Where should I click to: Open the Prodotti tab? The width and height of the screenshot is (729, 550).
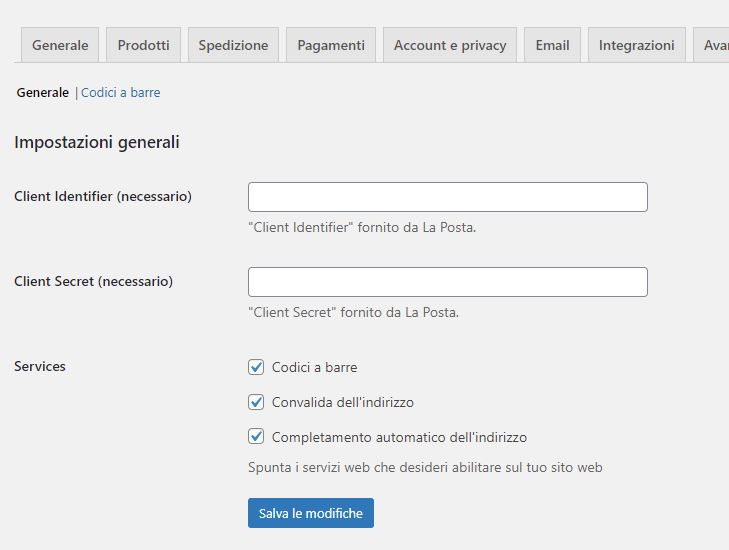pyautogui.click(x=143, y=45)
